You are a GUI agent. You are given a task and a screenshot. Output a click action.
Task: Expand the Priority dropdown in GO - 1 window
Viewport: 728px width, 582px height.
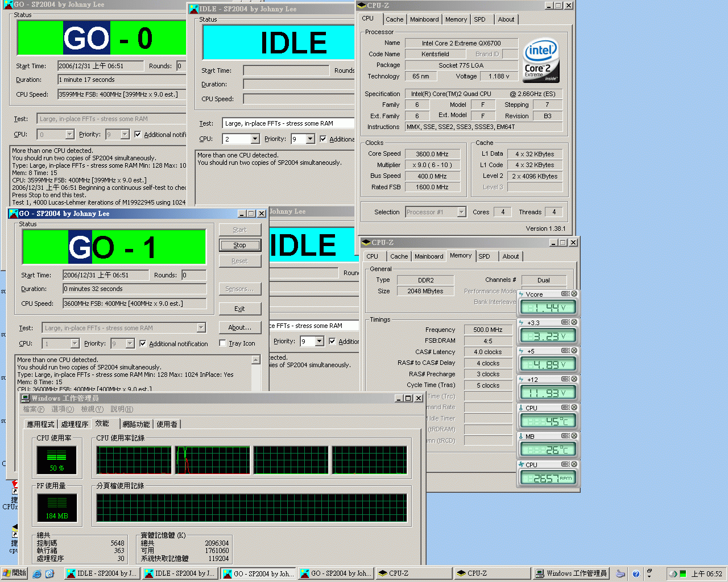pos(130,344)
